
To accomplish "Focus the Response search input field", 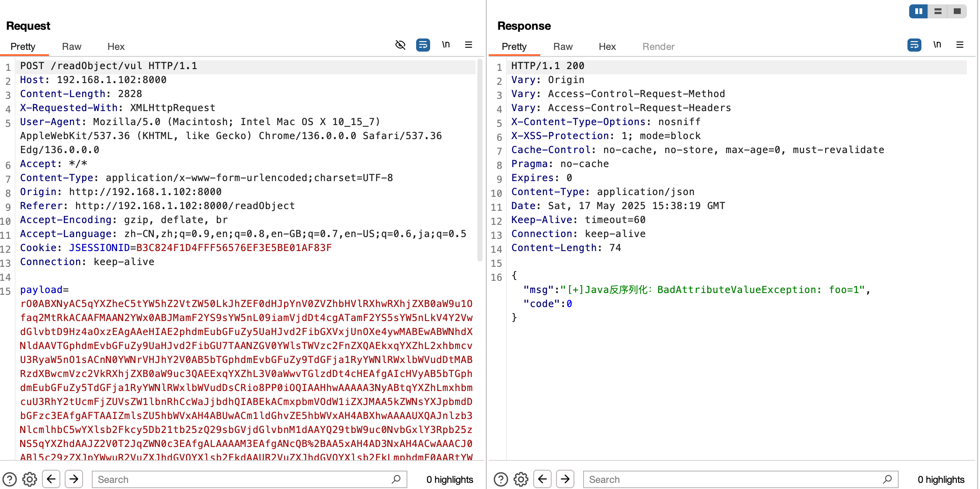I will [x=740, y=479].
